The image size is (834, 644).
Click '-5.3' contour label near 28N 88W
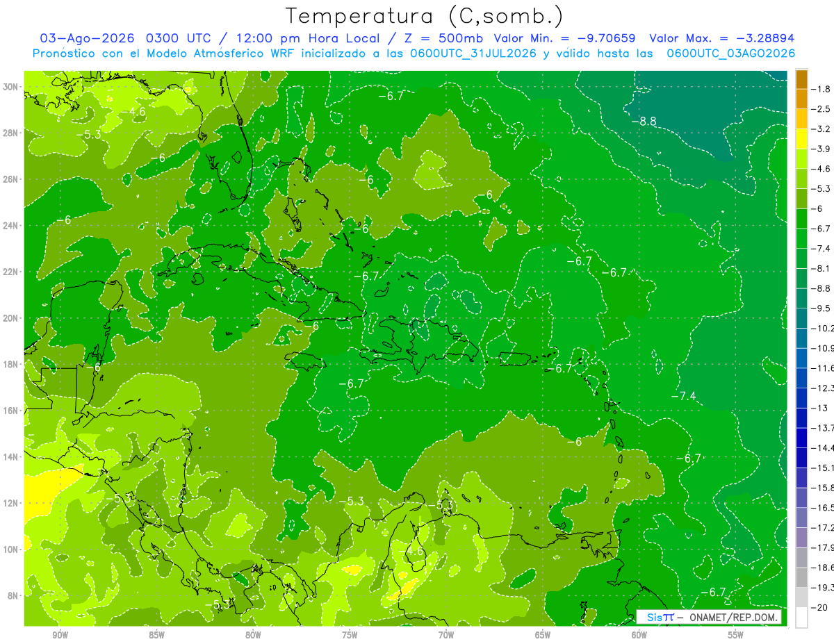coord(89,134)
